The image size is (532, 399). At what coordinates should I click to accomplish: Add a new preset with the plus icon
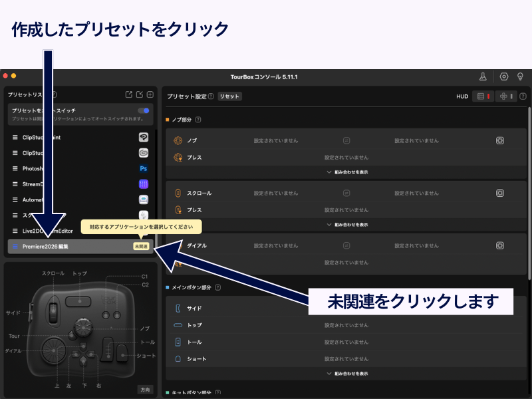tap(150, 95)
